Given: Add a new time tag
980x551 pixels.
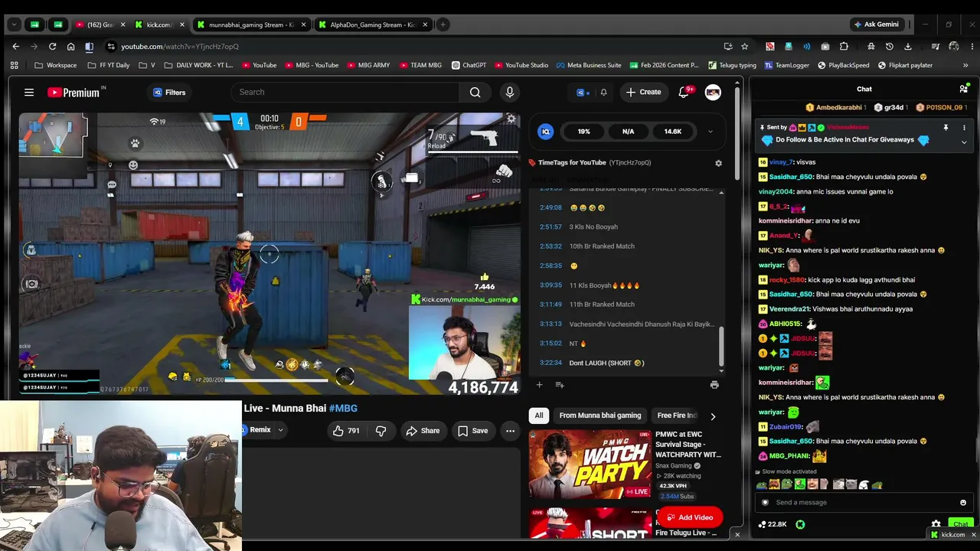Looking at the screenshot, I should tap(539, 385).
